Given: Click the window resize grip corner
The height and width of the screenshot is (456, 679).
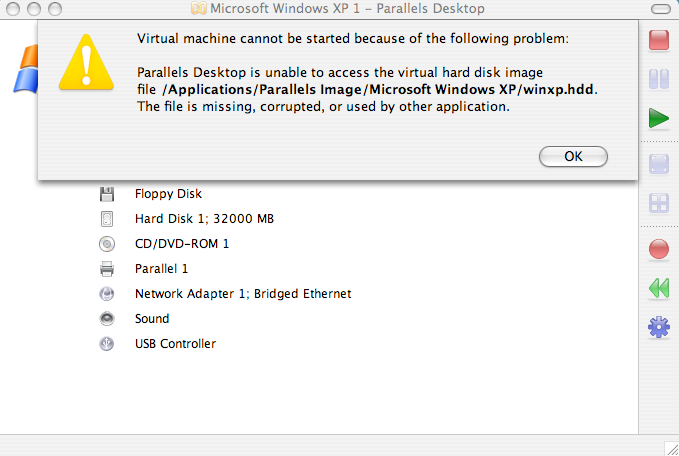Looking at the screenshot, I should pos(671,449).
